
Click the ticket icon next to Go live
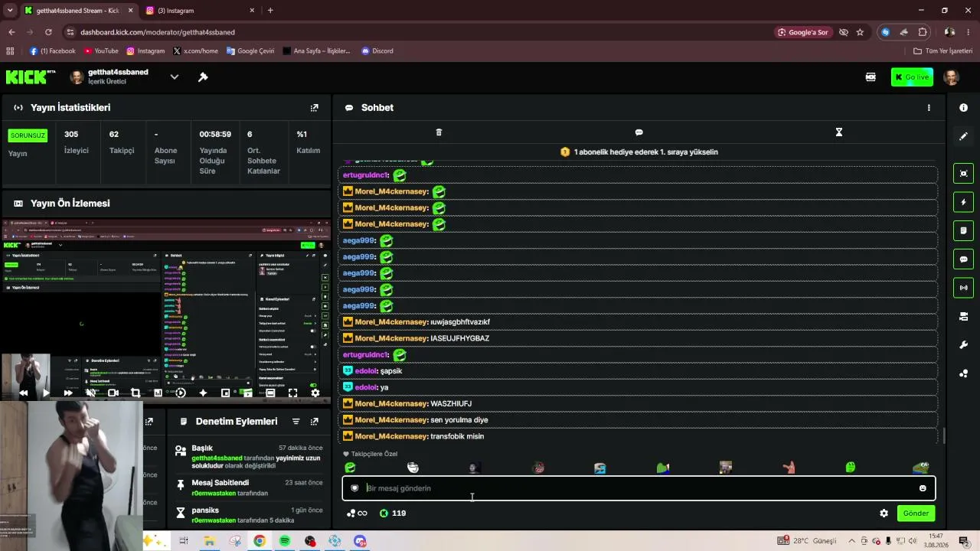tap(871, 77)
